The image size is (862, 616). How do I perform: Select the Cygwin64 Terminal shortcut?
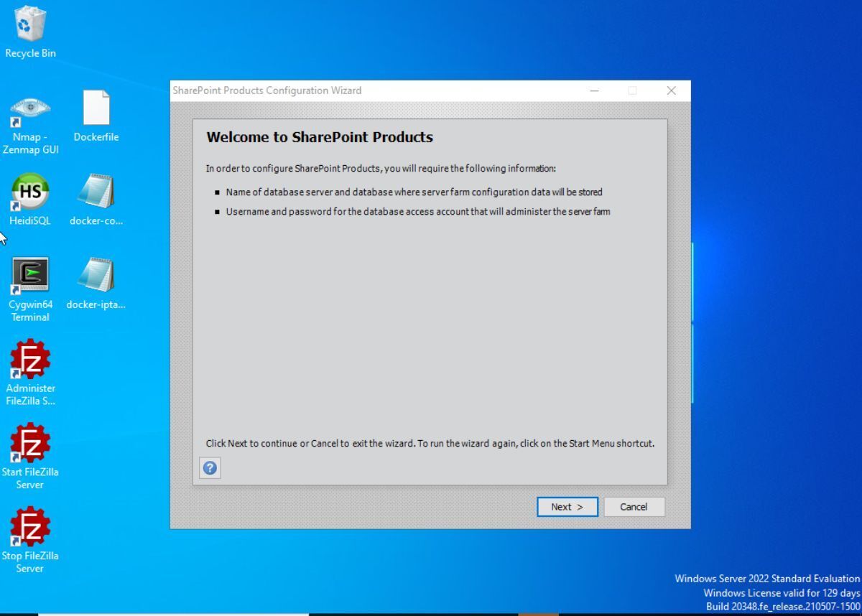pos(30,289)
